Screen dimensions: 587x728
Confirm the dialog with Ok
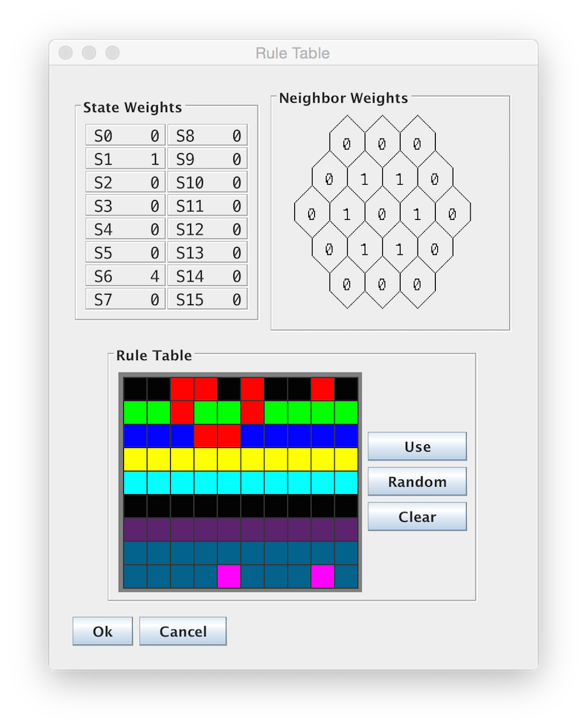pyautogui.click(x=102, y=631)
